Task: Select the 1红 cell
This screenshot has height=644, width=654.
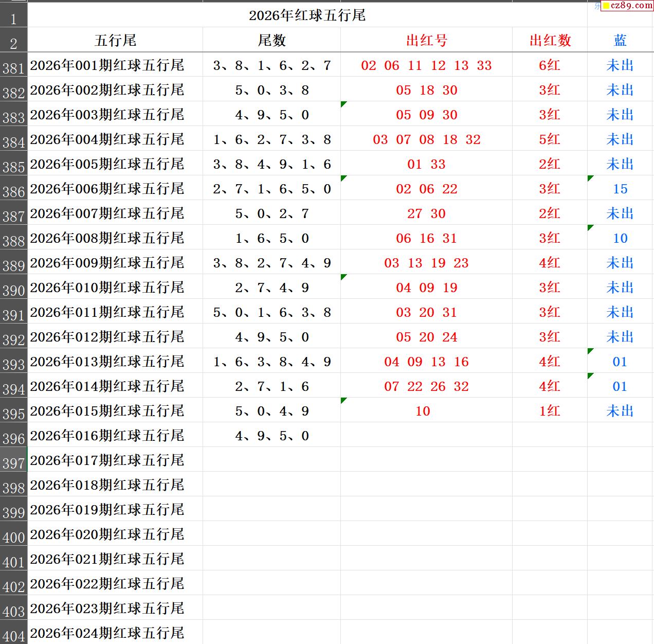Action: [550, 411]
